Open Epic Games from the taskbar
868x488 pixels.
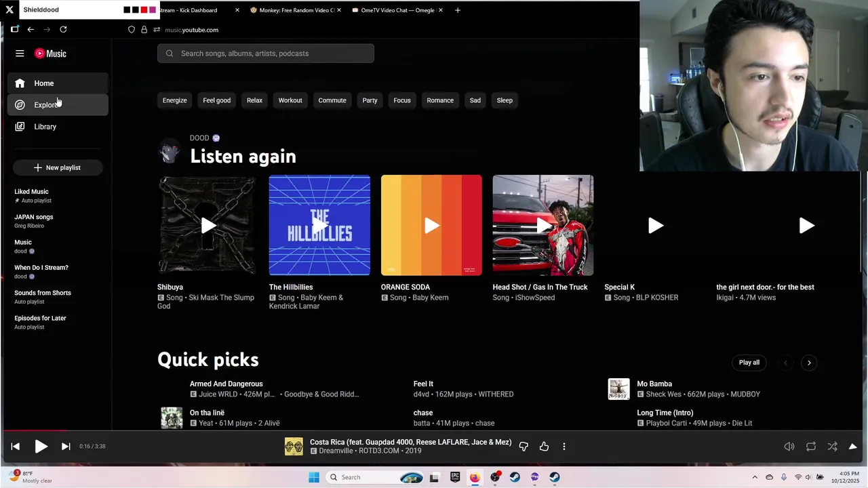tap(455, 477)
